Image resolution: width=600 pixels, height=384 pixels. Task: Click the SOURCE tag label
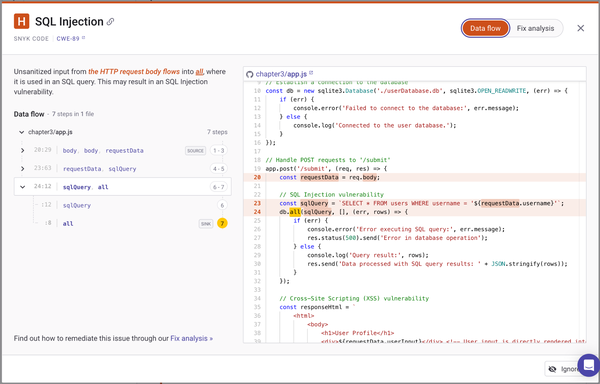pyautogui.click(x=196, y=151)
